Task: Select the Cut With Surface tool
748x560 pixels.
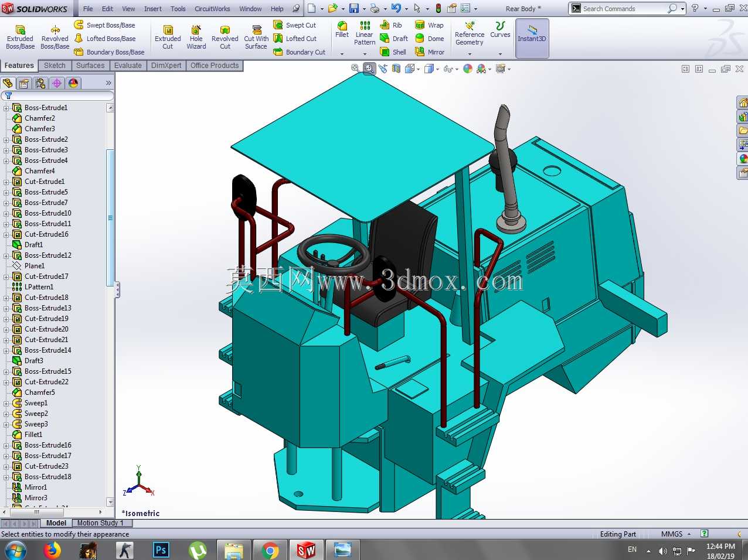Action: [256, 37]
